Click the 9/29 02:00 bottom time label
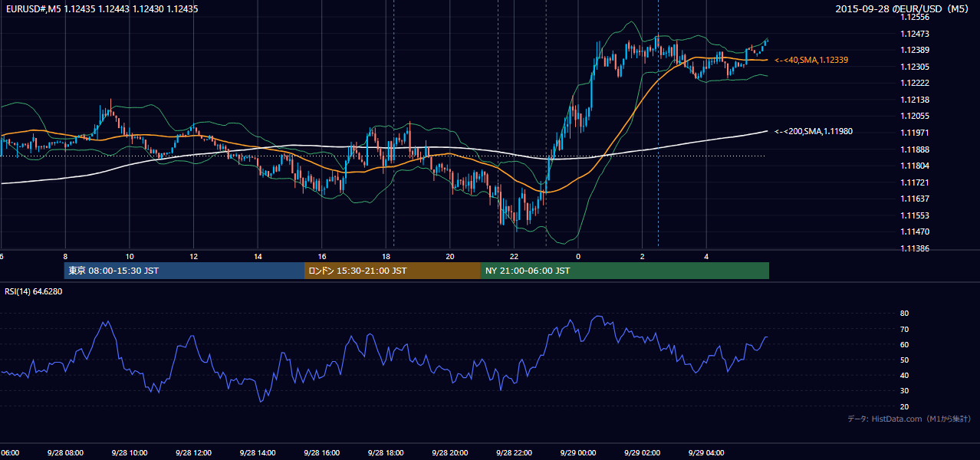 click(642, 452)
